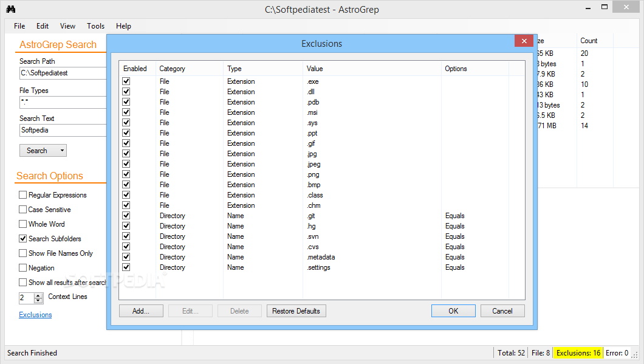Open the Help menu

[123, 26]
